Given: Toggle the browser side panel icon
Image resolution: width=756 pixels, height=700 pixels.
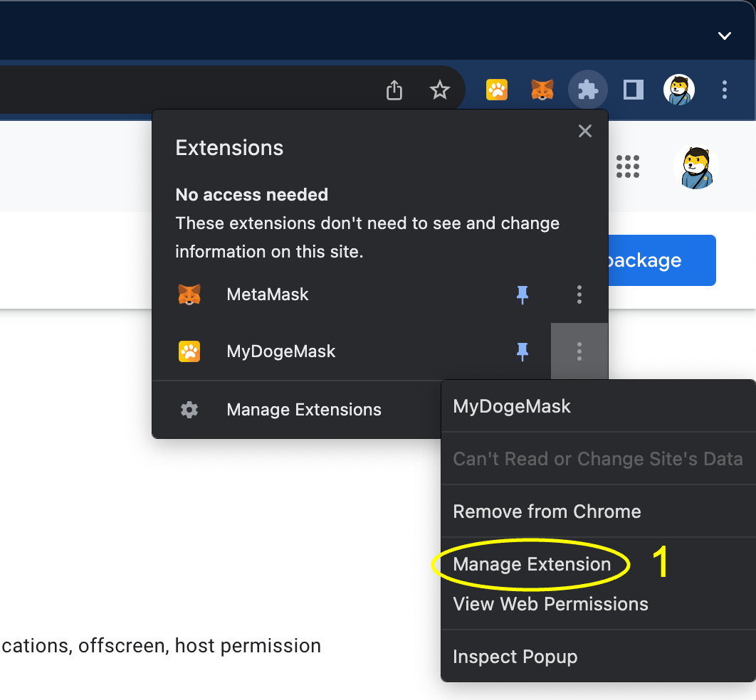Looking at the screenshot, I should point(633,90).
